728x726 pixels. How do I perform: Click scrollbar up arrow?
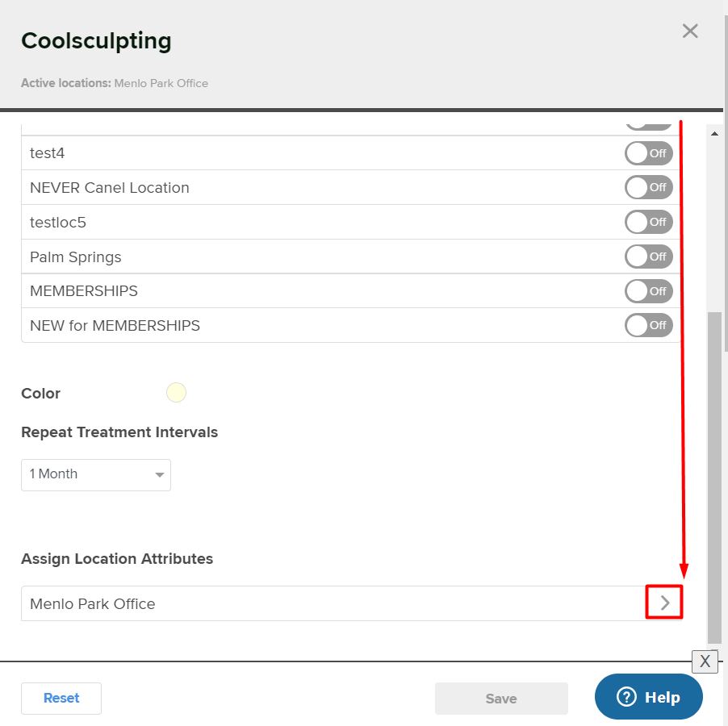pos(714,134)
